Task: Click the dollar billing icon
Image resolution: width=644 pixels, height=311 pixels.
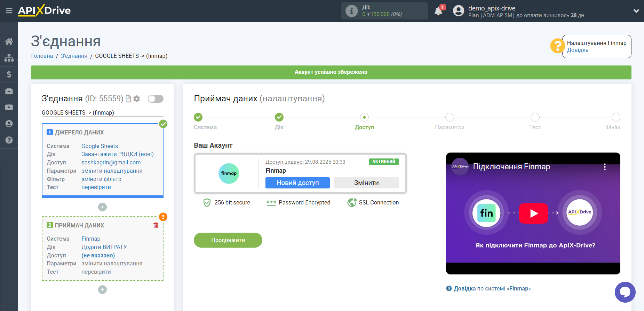Action: [x=9, y=74]
